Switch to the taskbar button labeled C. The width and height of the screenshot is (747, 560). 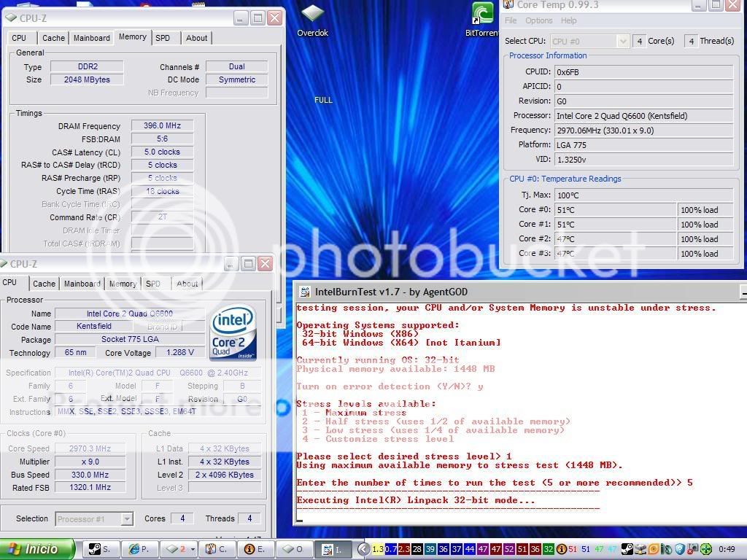pyautogui.click(x=217, y=549)
